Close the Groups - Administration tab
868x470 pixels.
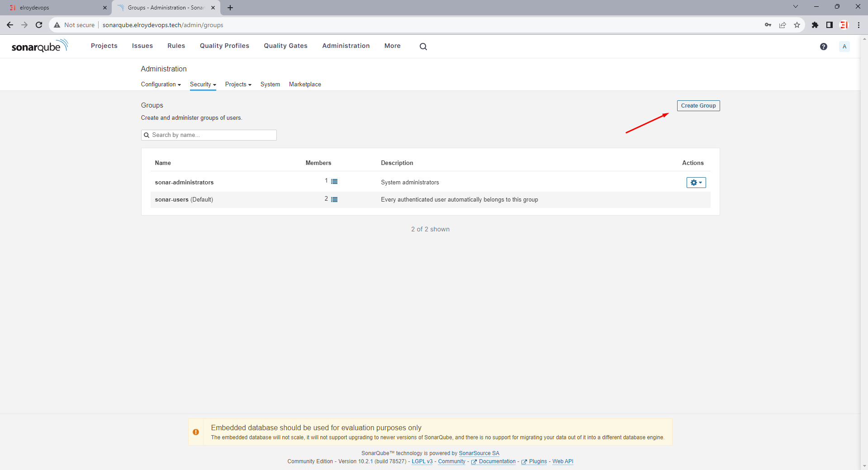[x=213, y=8]
